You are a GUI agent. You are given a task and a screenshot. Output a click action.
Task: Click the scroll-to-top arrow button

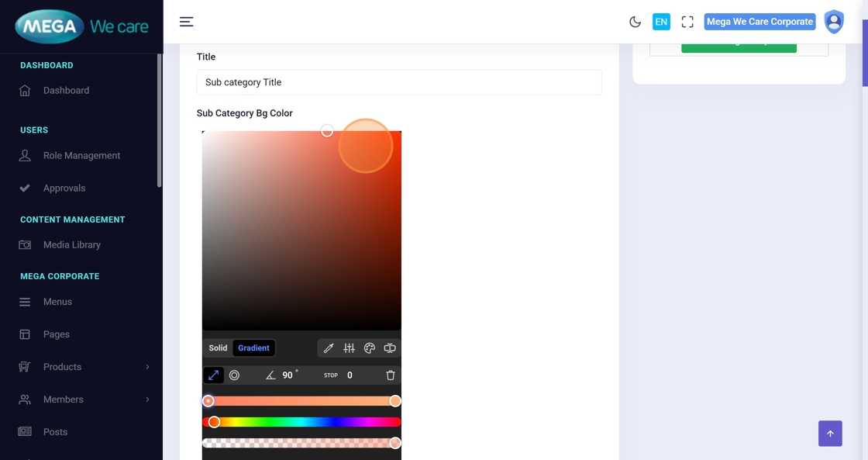pos(830,434)
